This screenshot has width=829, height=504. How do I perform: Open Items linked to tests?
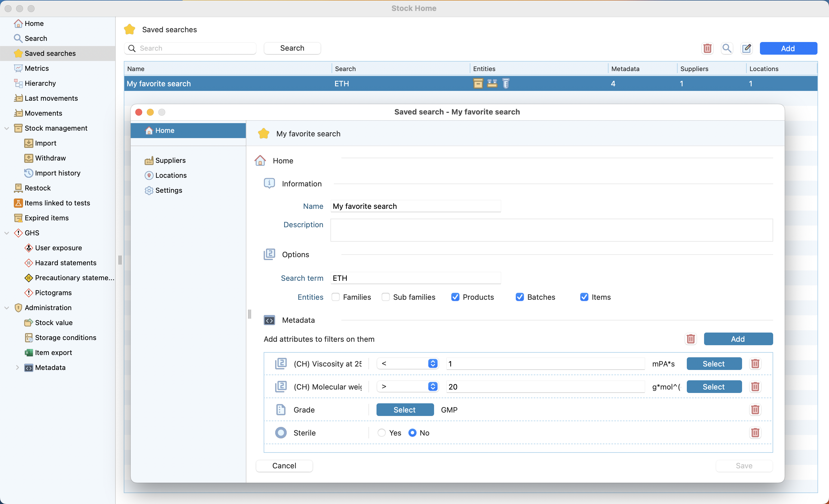coord(57,203)
